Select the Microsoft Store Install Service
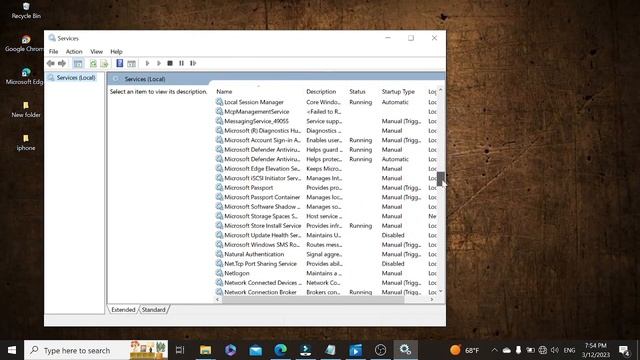This screenshot has height=360, width=640. pos(325,226)
